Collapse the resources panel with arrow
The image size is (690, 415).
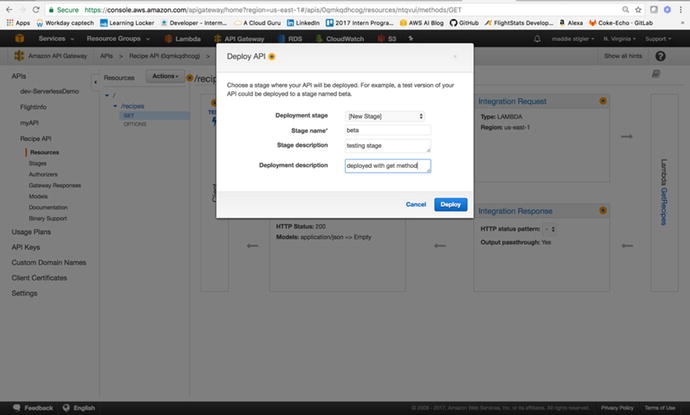click(96, 76)
